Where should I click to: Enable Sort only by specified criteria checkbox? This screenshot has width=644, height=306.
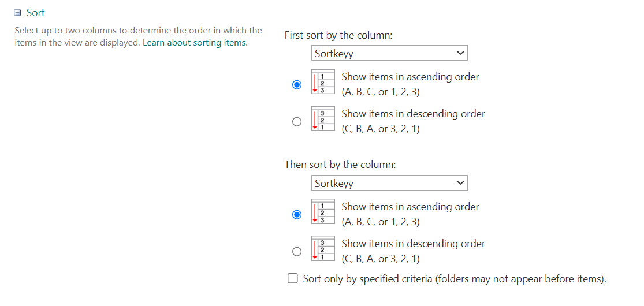(x=292, y=279)
